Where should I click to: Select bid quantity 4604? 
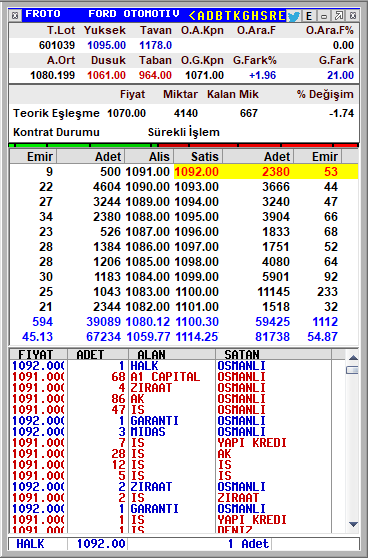[x=107, y=187]
